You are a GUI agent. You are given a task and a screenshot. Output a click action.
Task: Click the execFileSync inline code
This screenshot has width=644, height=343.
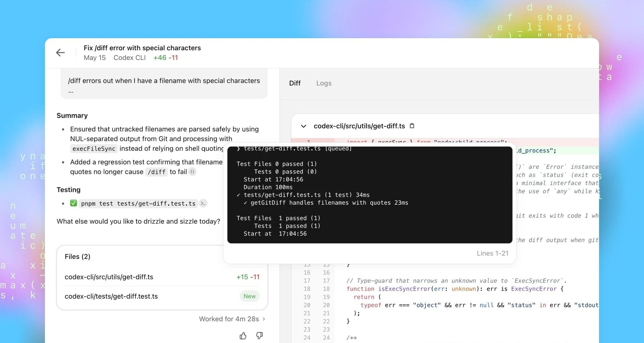click(x=94, y=149)
